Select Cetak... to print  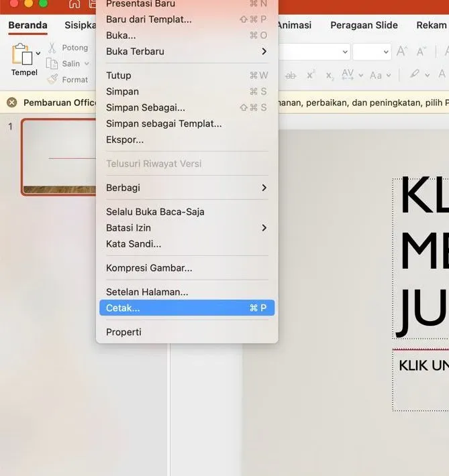[x=187, y=308]
